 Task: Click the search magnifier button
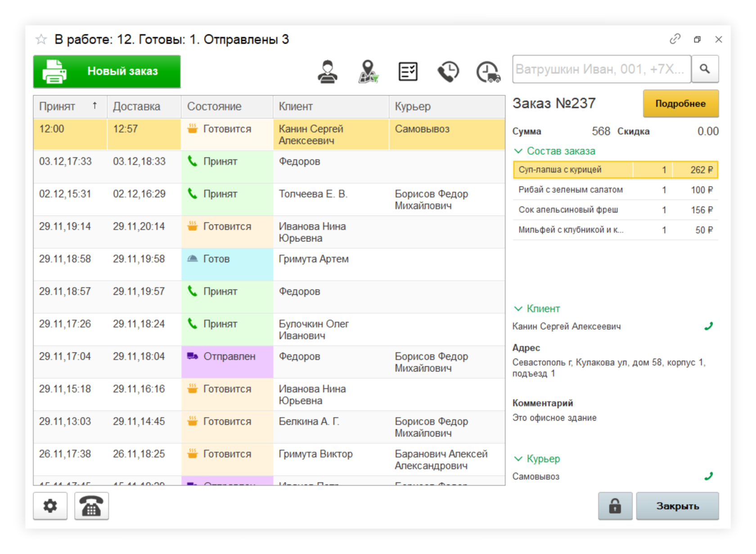coord(705,69)
